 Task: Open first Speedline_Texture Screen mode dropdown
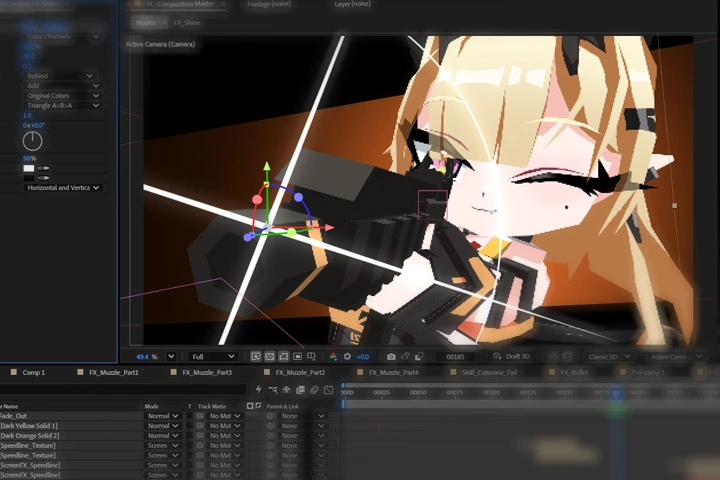pos(163,446)
